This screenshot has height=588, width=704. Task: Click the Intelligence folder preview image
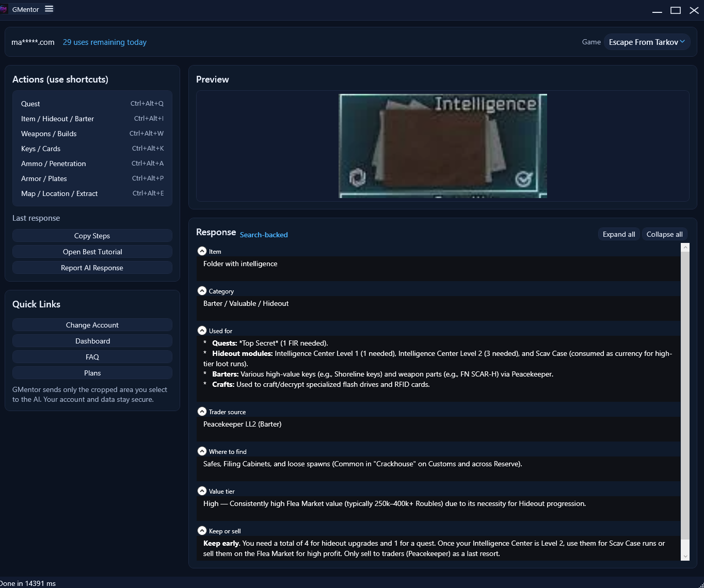pos(442,146)
